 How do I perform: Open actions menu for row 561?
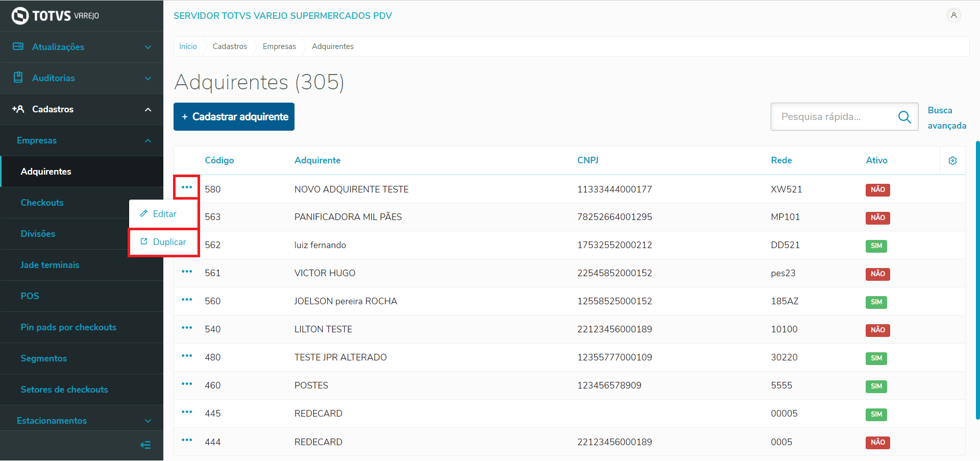[187, 272]
